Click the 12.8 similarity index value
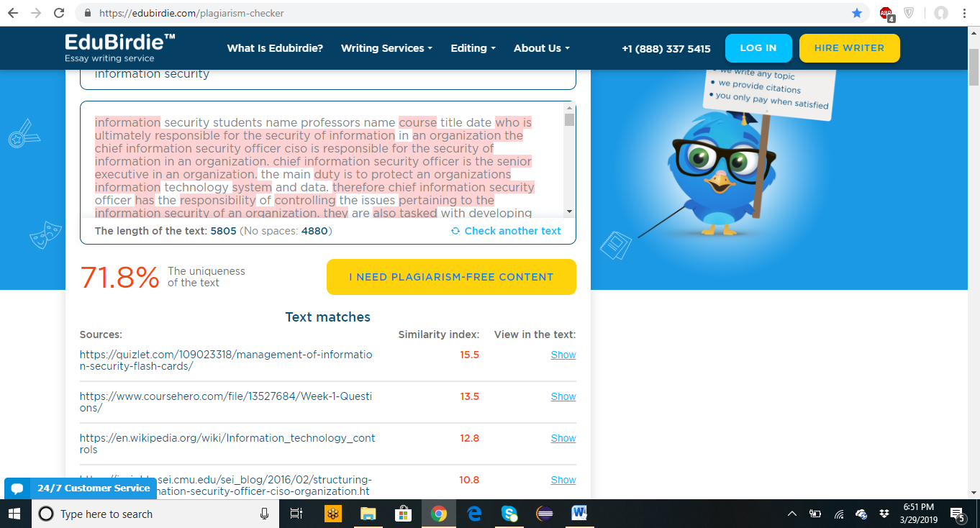Image resolution: width=980 pixels, height=528 pixels. [470, 438]
